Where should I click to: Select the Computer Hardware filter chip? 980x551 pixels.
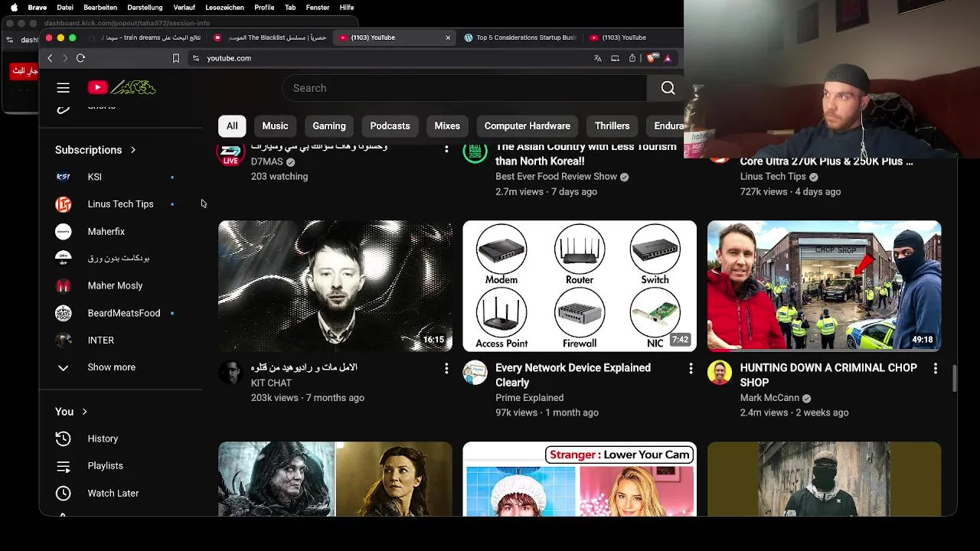click(528, 126)
